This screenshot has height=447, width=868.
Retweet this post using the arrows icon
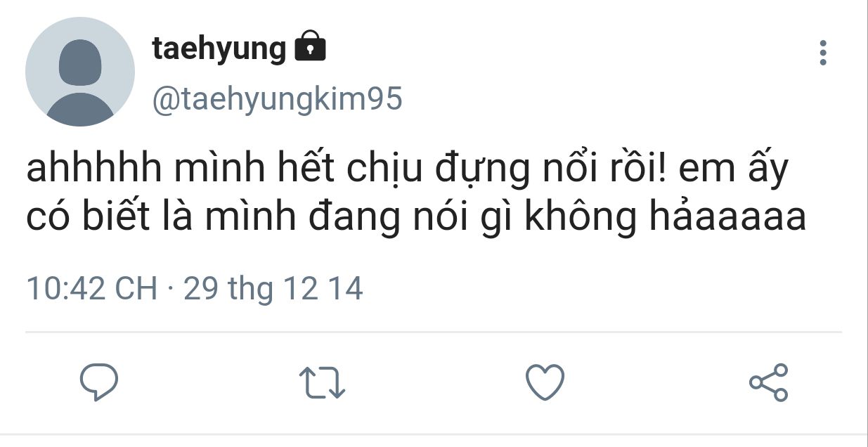point(322,383)
